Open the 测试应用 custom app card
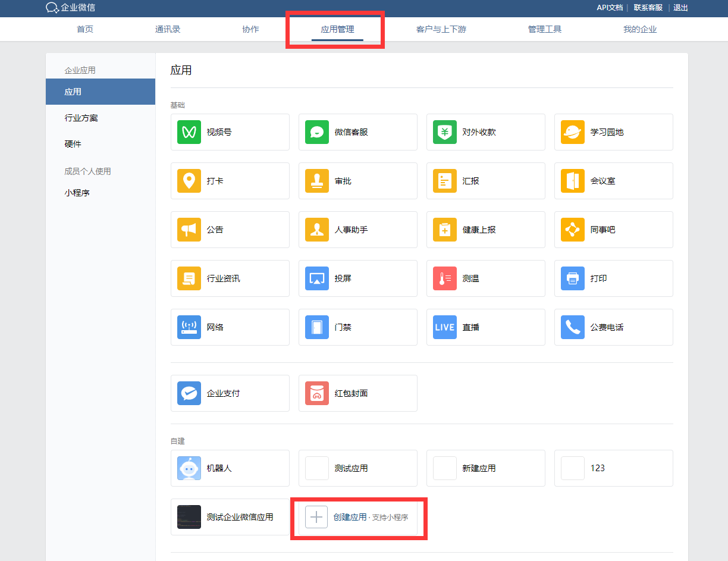This screenshot has height=561, width=728. click(x=358, y=468)
